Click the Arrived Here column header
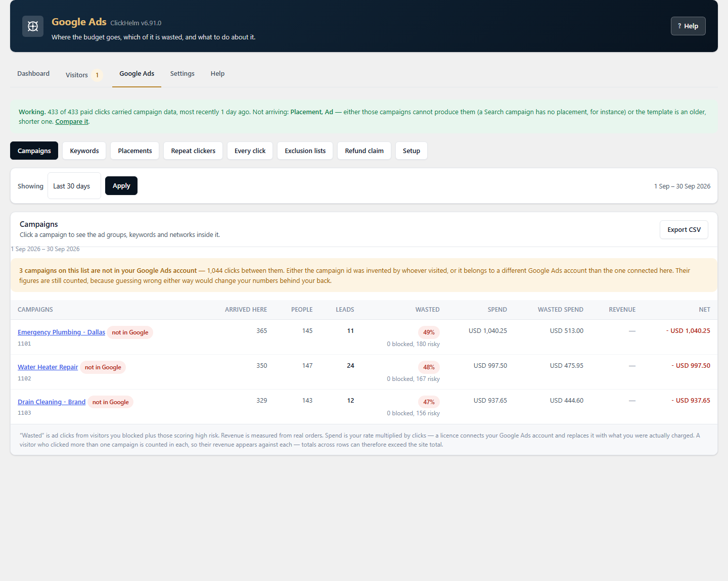The image size is (728, 581). [246, 310]
